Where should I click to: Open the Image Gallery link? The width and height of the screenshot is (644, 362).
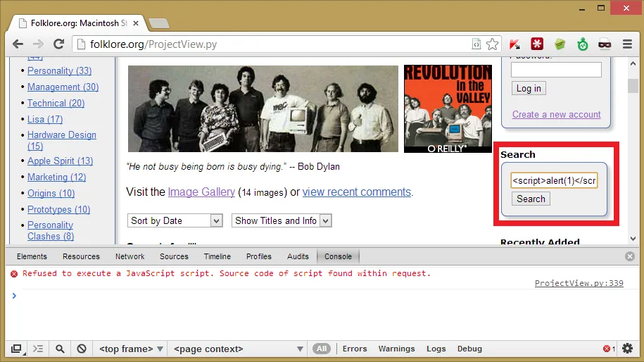[201, 192]
